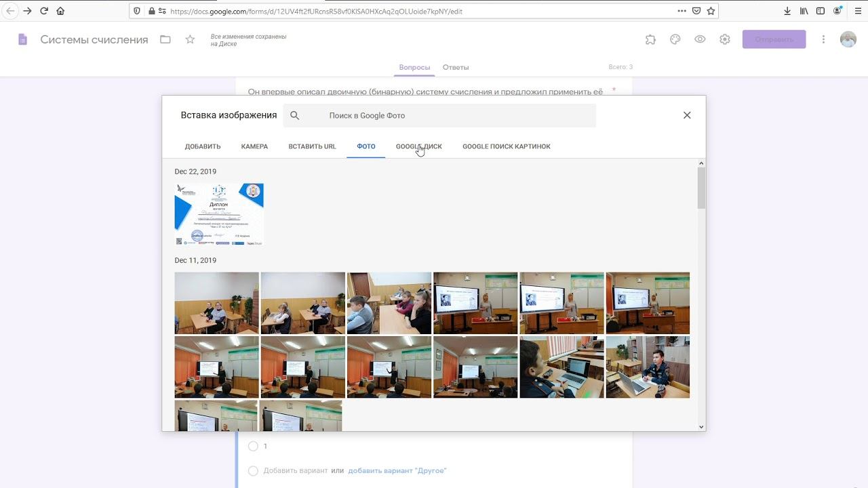
Task: Bookmark this page with the star in the address bar
Action: coord(711,11)
